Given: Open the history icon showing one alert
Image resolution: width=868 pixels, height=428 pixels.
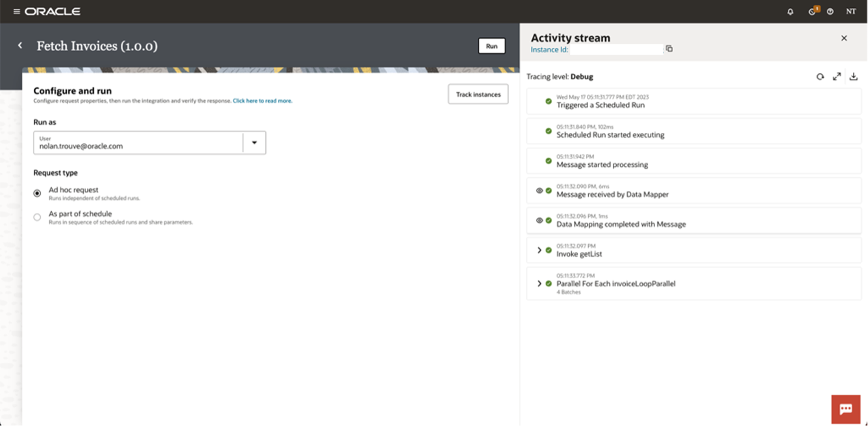Looking at the screenshot, I should pos(812,11).
